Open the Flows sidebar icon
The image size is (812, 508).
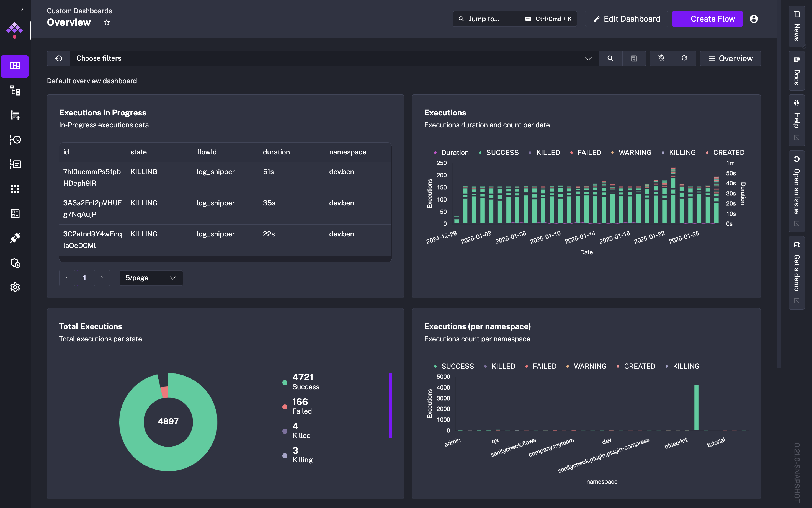(x=15, y=90)
